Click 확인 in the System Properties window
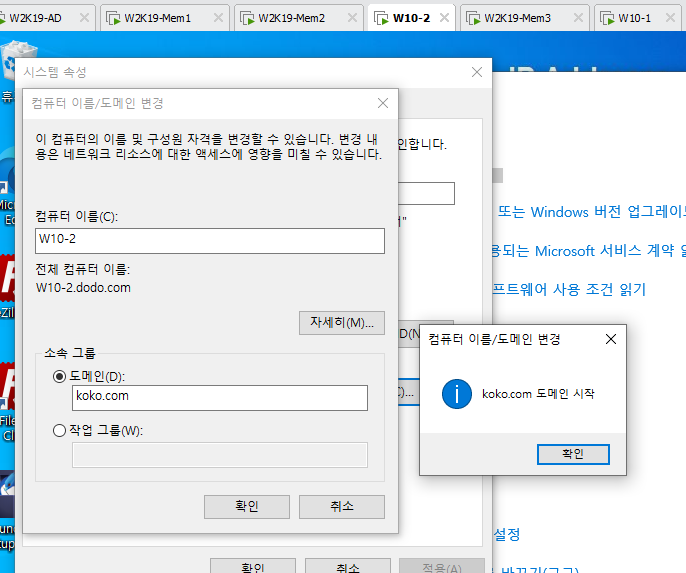 tap(253, 566)
